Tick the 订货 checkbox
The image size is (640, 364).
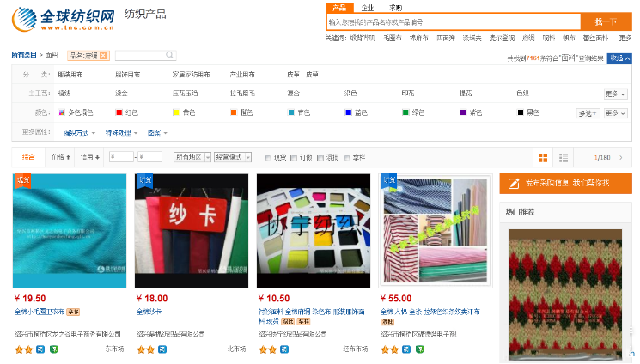[x=294, y=157]
